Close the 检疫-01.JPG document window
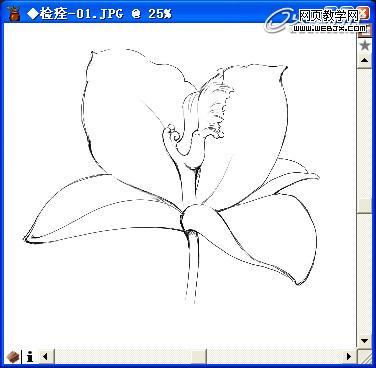376x368 pixels. point(363,13)
